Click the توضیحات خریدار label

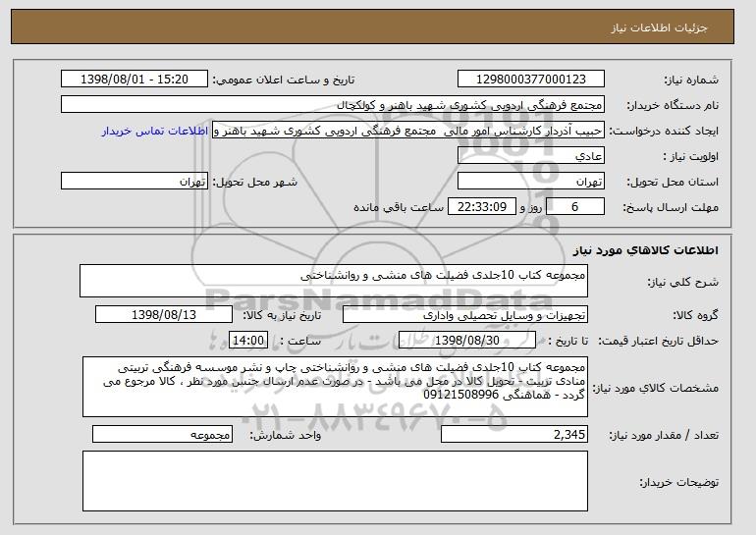point(678,482)
